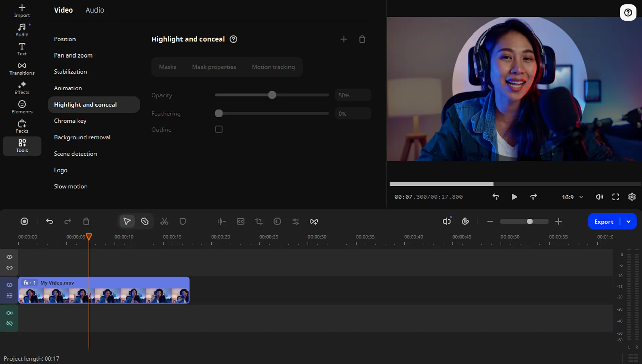642x364 pixels.
Task: Open the Export options dropdown arrow
Action: pyautogui.click(x=629, y=222)
